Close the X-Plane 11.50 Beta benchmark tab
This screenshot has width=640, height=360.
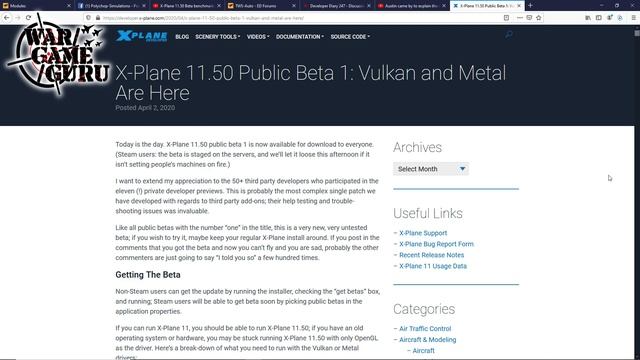coord(219,6)
